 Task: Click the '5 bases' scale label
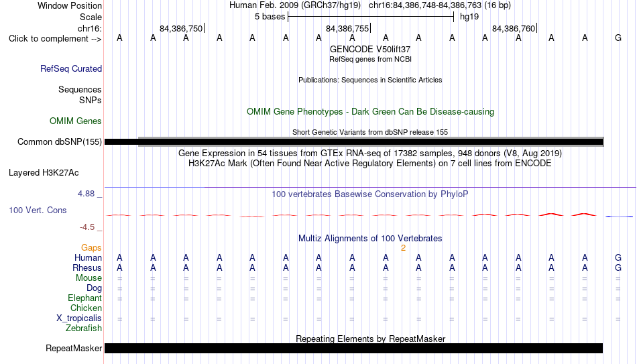[x=270, y=17]
